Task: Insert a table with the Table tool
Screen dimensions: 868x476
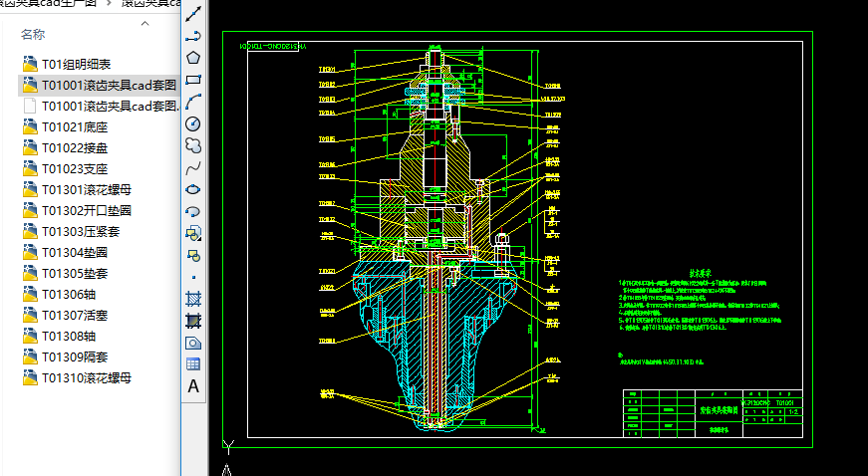Action: pyautogui.click(x=193, y=363)
